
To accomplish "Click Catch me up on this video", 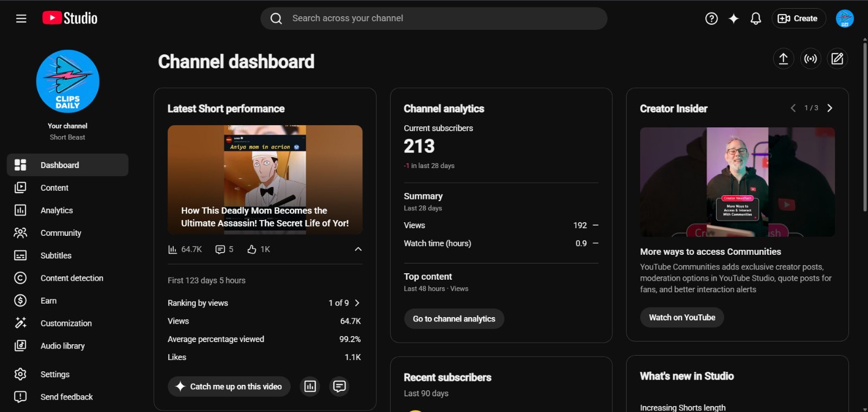I will (229, 387).
